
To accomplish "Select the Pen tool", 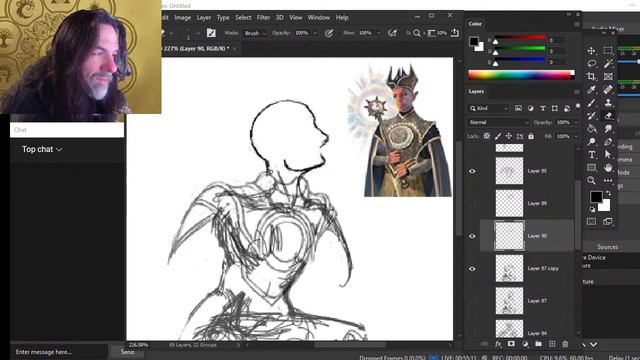I will pyautogui.click(x=608, y=142).
